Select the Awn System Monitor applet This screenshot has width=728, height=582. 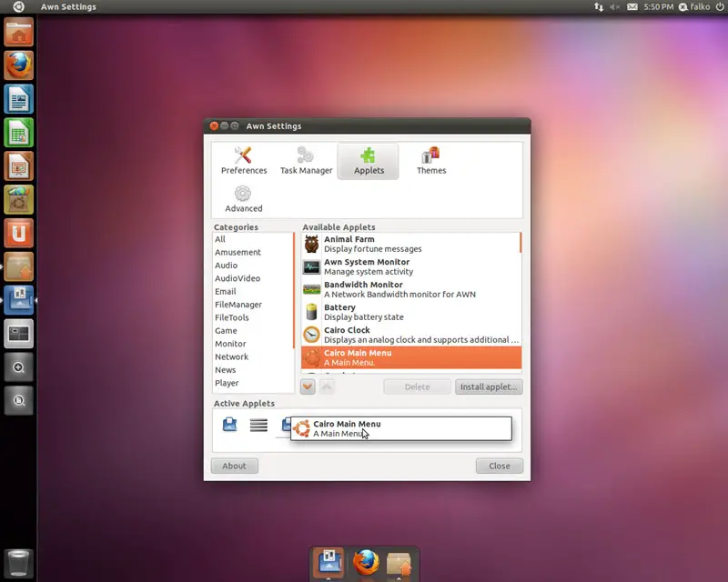click(410, 266)
